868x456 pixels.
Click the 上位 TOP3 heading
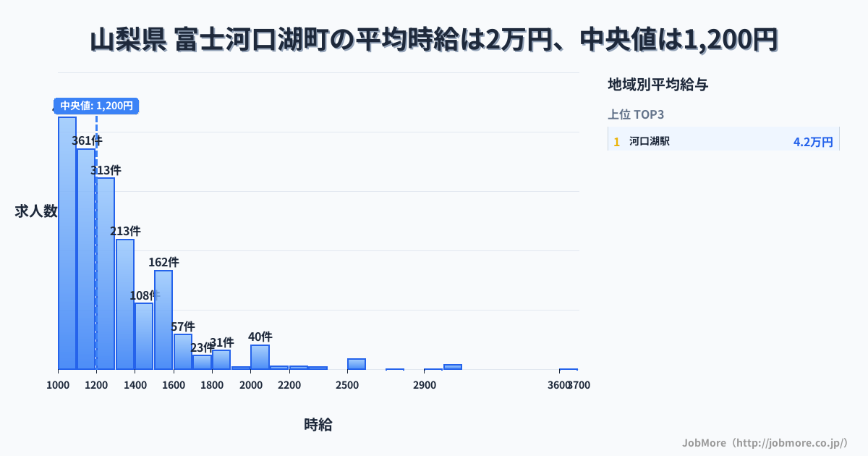click(636, 114)
